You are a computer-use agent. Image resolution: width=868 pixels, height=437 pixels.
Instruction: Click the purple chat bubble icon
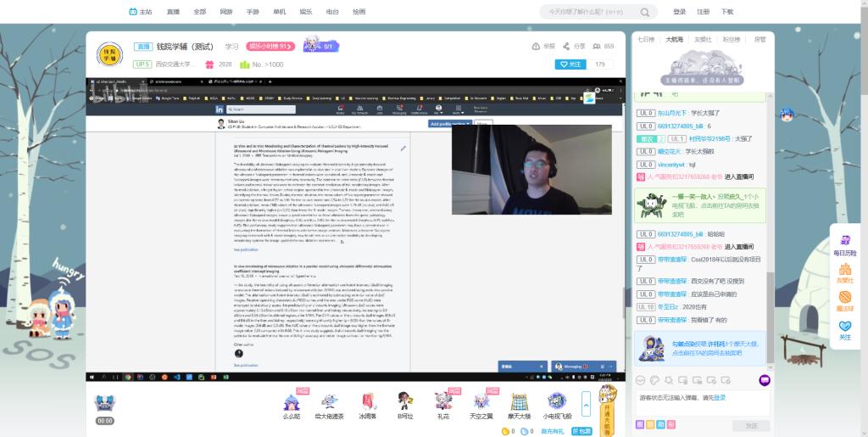[x=765, y=380]
